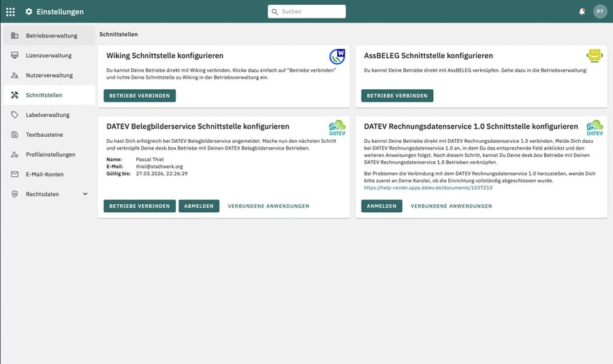The image size is (613, 364).
Task: Open Verbundene Anwendungen on Rechnungsdatenservice card
Action: click(x=452, y=206)
